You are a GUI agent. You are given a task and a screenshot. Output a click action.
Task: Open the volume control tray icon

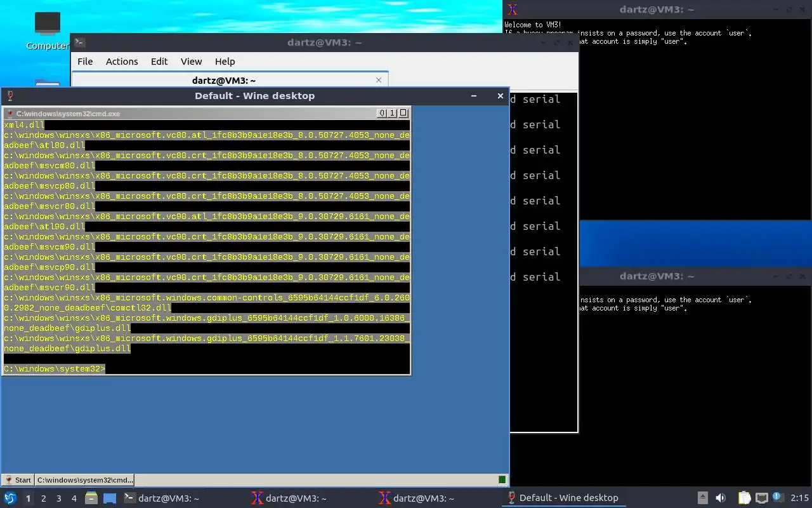pos(721,498)
